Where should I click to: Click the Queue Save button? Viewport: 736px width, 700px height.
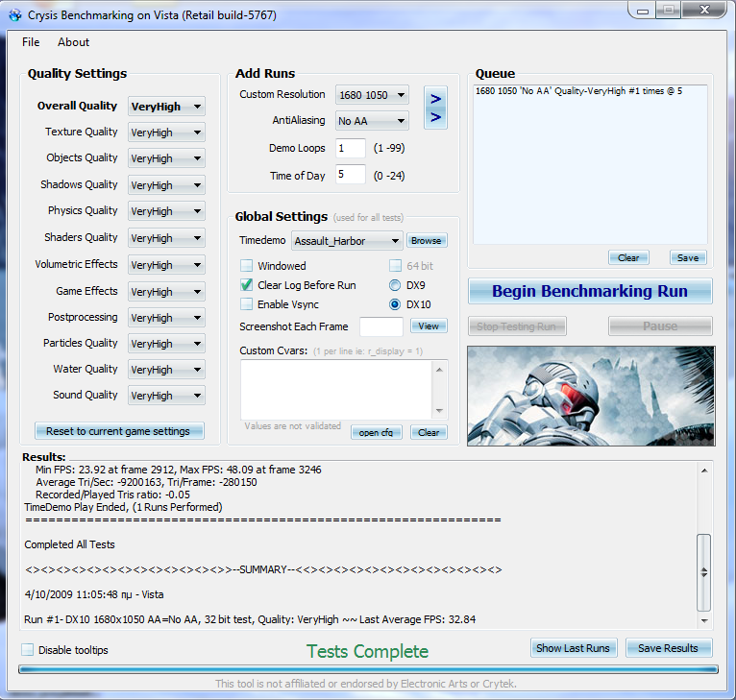point(688,257)
